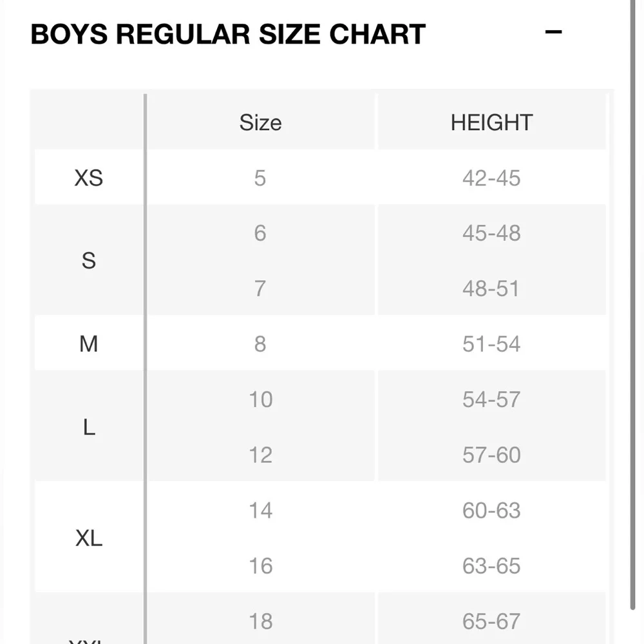Click the XL size row label
The image size is (644, 644).
click(89, 538)
